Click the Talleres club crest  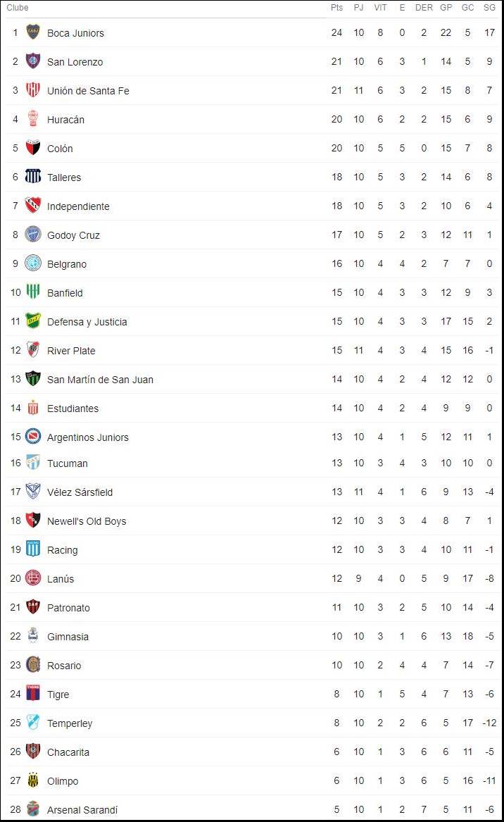[32, 177]
